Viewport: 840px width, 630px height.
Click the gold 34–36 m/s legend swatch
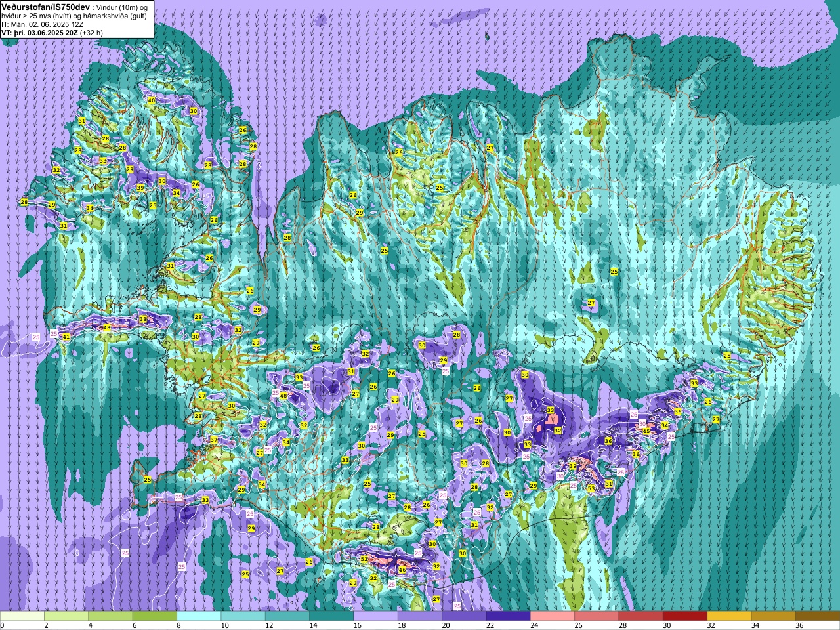[x=773, y=616]
